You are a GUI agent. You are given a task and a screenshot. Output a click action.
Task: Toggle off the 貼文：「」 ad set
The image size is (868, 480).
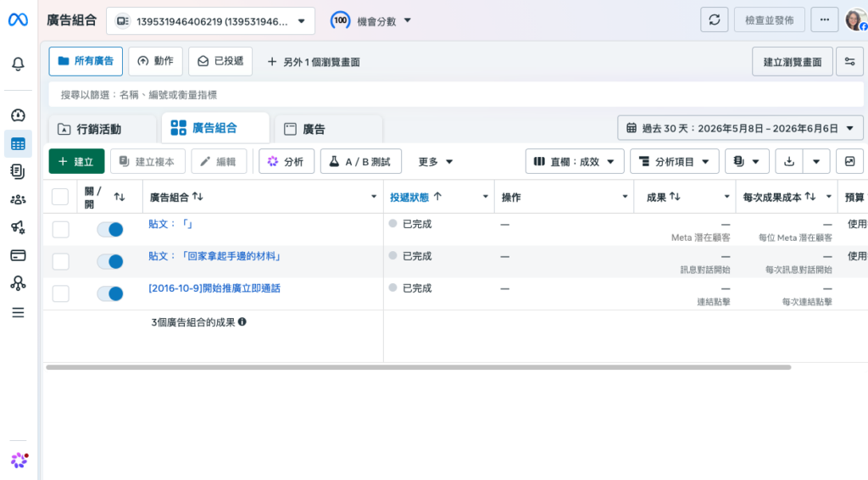coord(110,229)
